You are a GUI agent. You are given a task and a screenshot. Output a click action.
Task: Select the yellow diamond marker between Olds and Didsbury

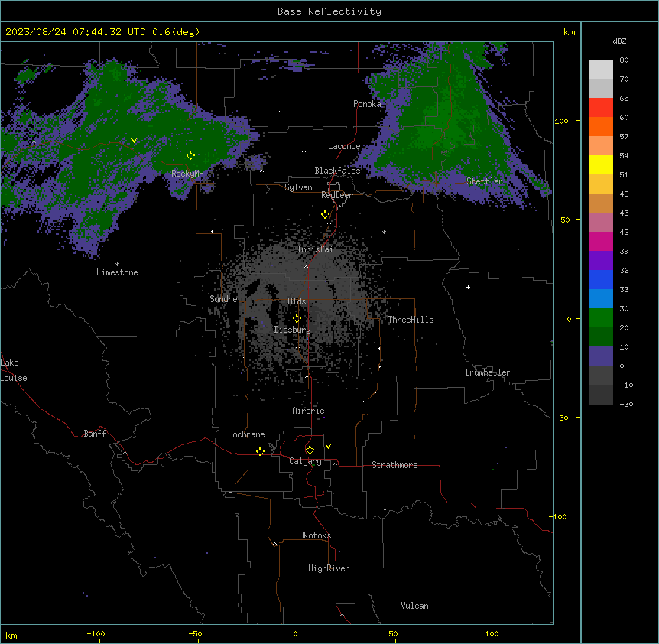(x=297, y=319)
